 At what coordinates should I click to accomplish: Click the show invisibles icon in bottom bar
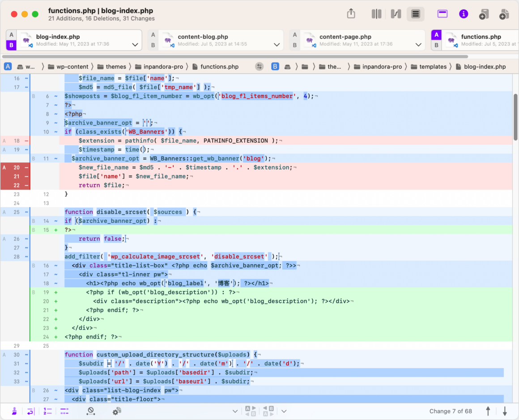pyautogui.click(x=64, y=412)
